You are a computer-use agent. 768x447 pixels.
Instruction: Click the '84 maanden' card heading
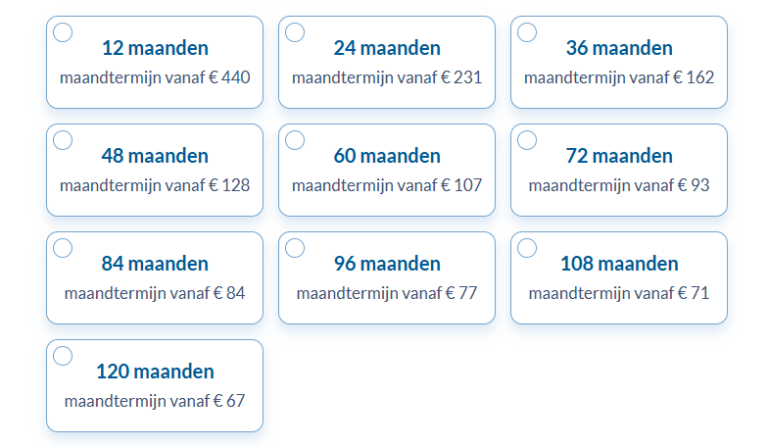click(x=155, y=264)
